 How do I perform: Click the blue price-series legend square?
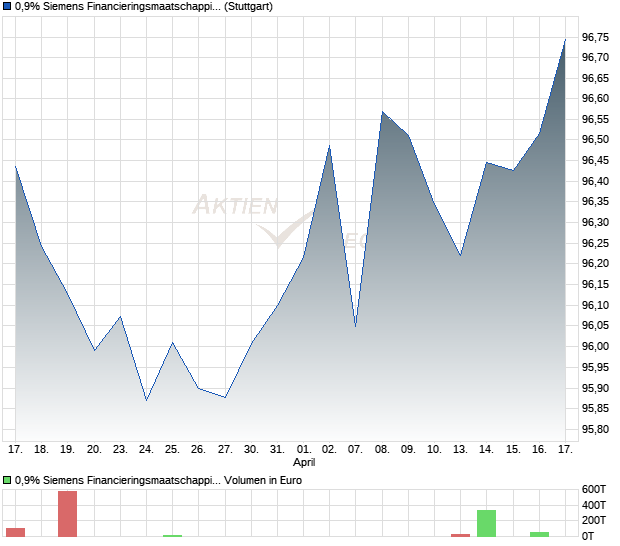7,7
